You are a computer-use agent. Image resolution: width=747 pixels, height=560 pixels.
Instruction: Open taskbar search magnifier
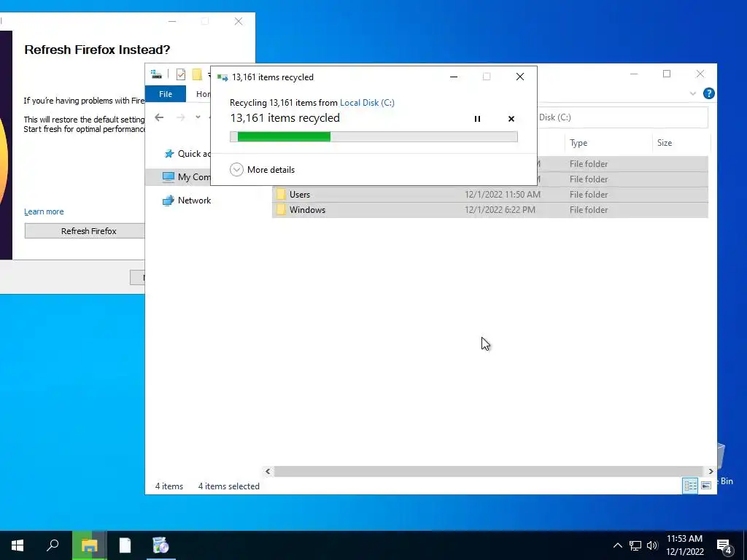click(x=53, y=545)
